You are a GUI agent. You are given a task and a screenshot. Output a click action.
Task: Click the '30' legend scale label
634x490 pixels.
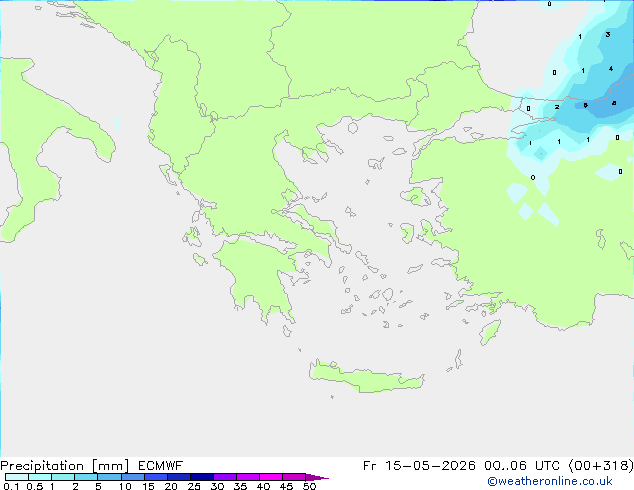(x=217, y=486)
